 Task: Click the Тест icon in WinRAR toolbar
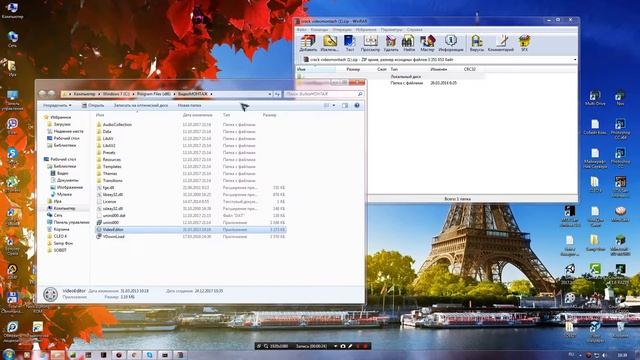tap(350, 43)
